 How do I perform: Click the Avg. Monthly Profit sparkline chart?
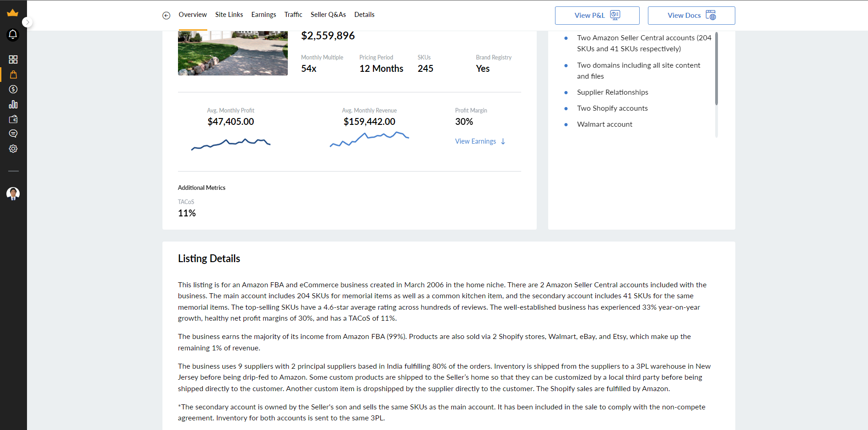click(231, 144)
